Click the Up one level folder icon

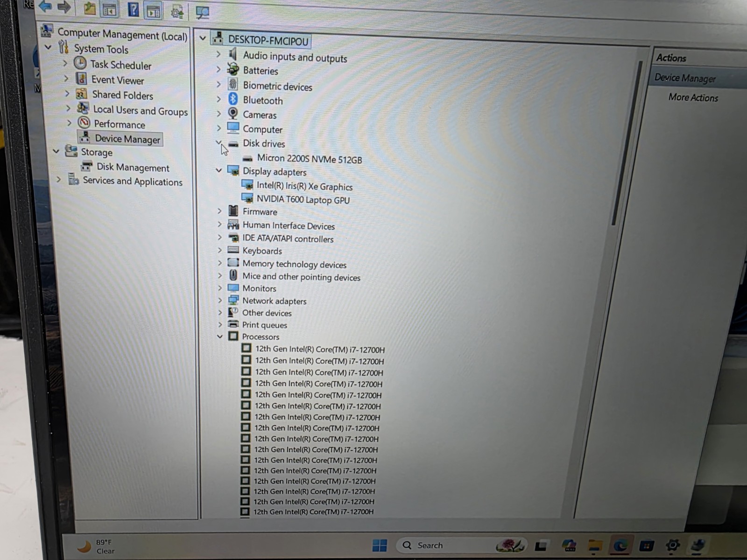point(89,8)
